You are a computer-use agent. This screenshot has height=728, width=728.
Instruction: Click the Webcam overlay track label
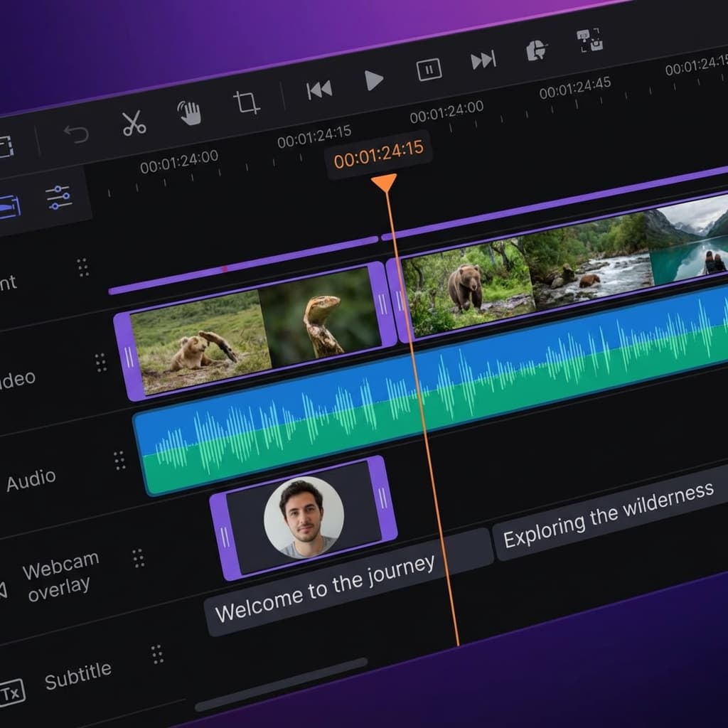coord(60,576)
